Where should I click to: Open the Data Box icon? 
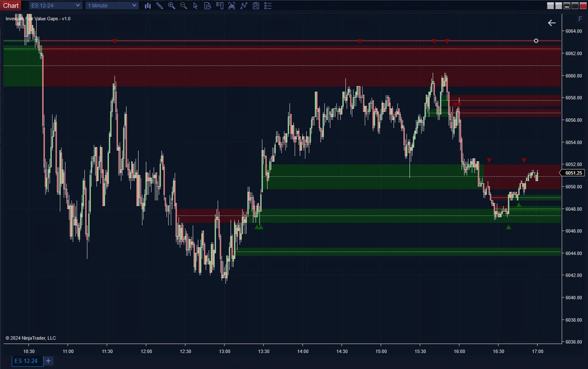pos(208,6)
